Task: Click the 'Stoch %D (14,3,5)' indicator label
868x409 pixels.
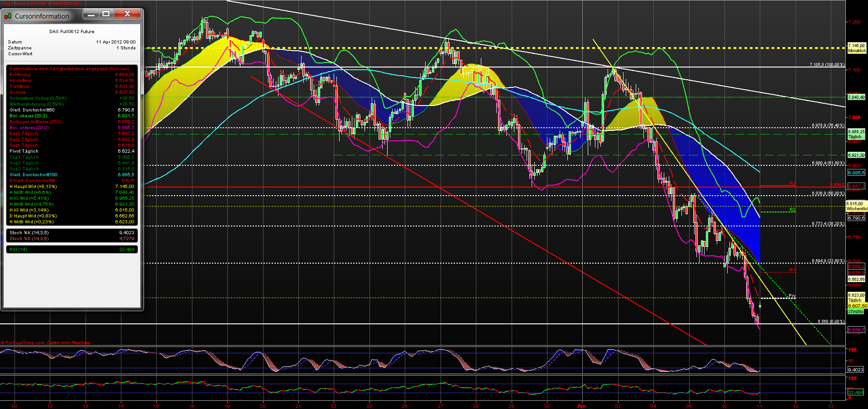Action: tap(29, 239)
